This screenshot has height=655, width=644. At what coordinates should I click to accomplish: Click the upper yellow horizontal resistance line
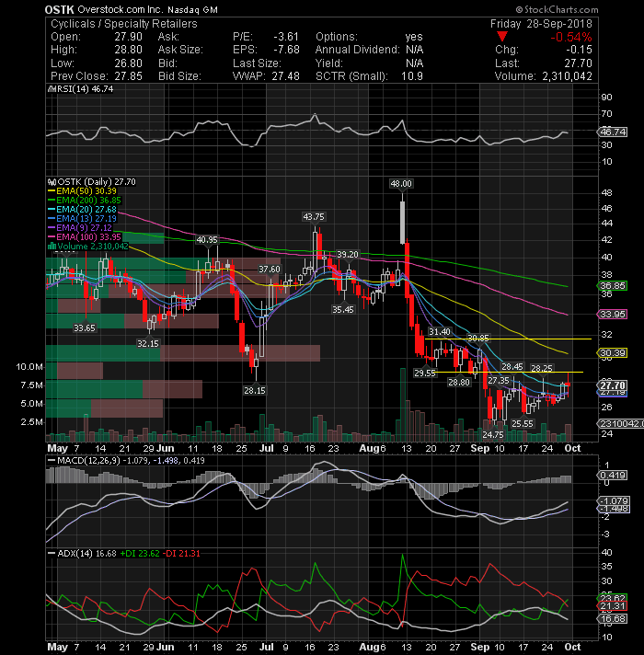508,339
